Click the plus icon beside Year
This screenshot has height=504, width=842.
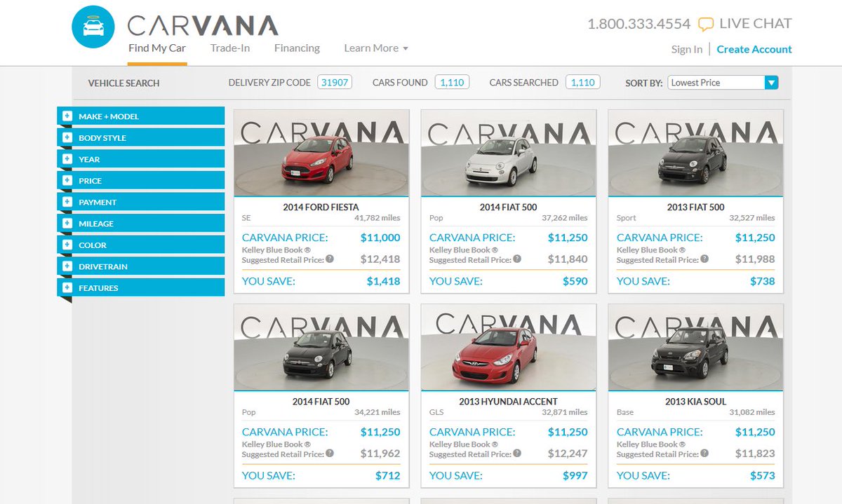(x=67, y=159)
